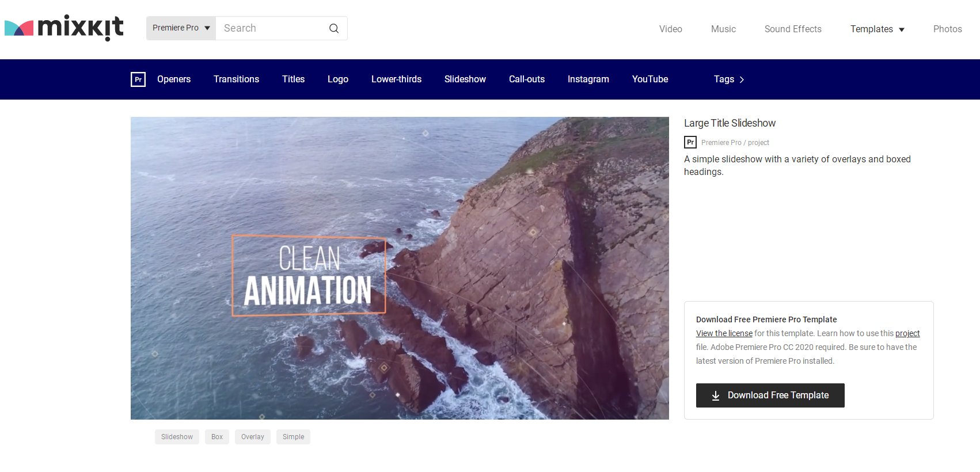This screenshot has width=980, height=472.
Task: Click the Download Free Template button
Action: pos(770,395)
